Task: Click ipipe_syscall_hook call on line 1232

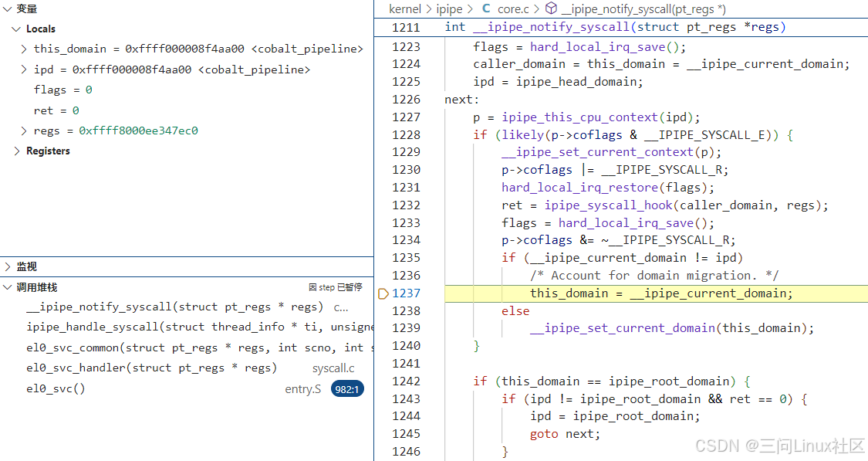Action: (x=609, y=205)
